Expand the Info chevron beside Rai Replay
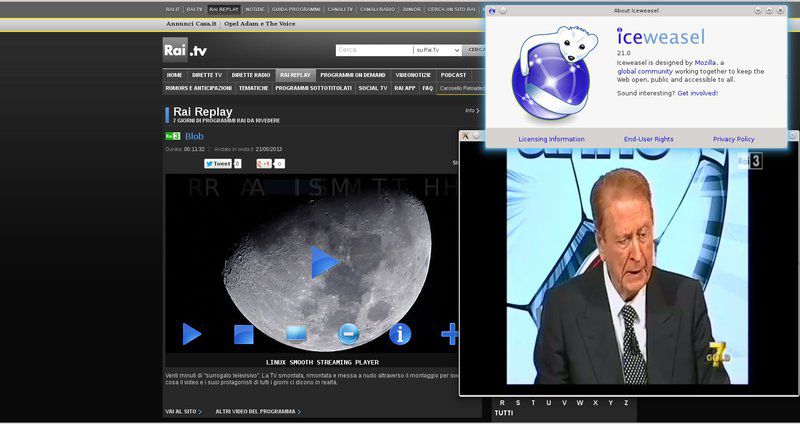 click(x=472, y=111)
